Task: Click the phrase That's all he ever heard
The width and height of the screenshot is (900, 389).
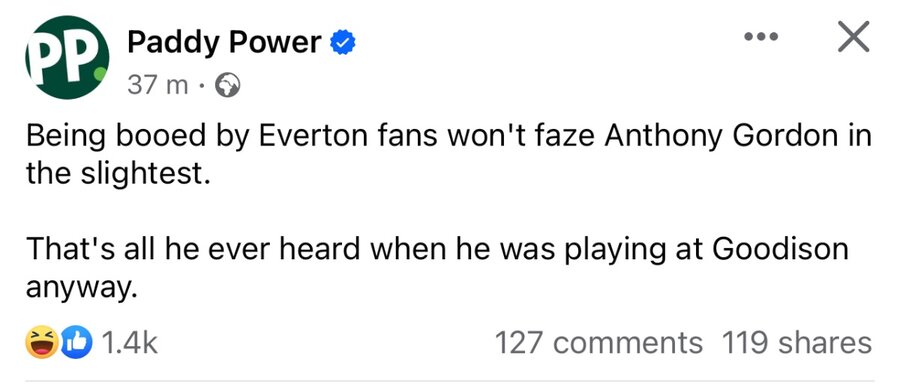Action: [193, 248]
